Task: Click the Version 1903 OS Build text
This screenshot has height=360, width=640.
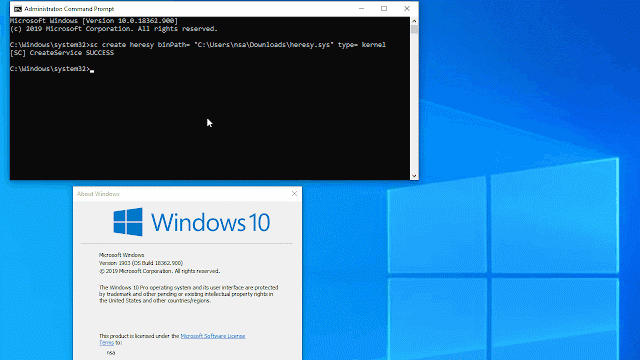Action: 141,263
